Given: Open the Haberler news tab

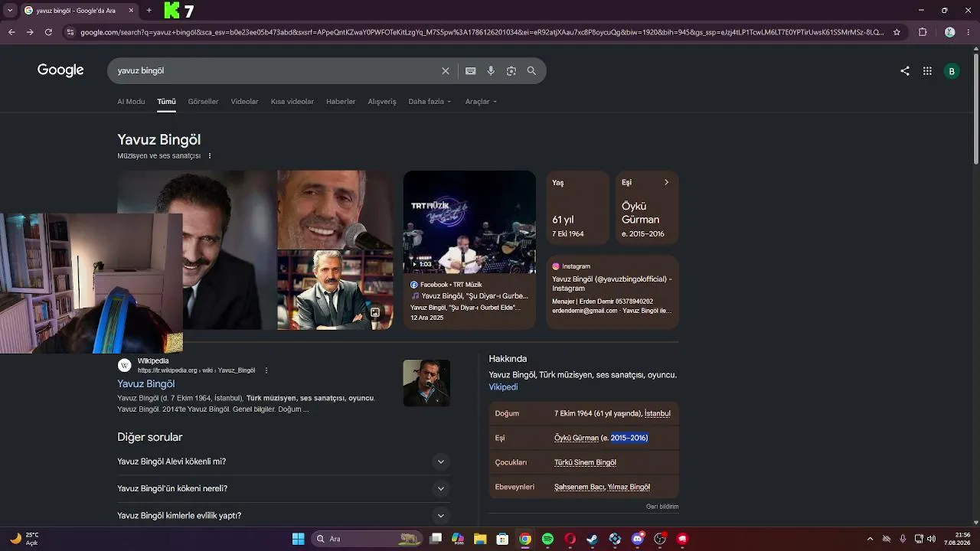Looking at the screenshot, I should point(341,102).
